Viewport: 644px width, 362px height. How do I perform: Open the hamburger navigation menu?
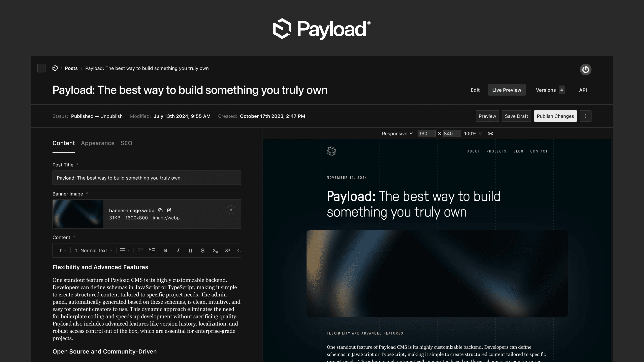pos(41,68)
